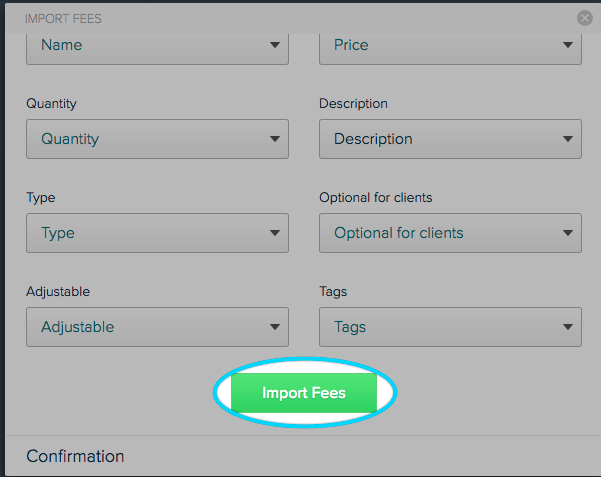
Task: Open the Price column dropdown
Action: tap(450, 46)
